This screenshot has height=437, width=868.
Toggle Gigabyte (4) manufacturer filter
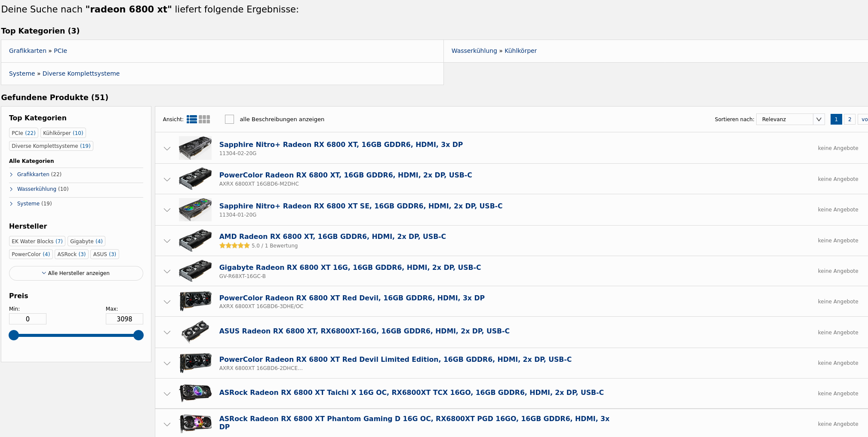[x=86, y=241]
